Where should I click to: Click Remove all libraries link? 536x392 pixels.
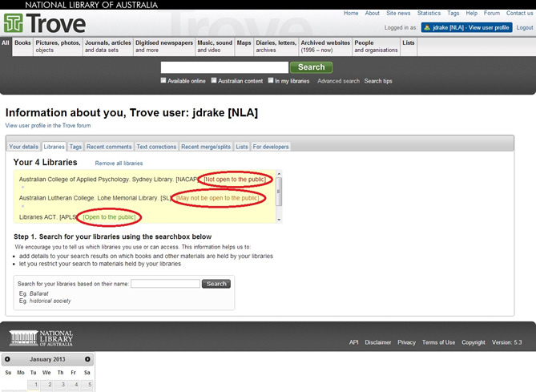click(119, 163)
